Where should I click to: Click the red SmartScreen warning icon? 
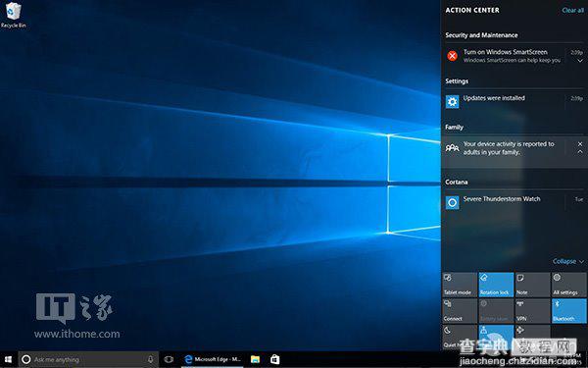[452, 56]
